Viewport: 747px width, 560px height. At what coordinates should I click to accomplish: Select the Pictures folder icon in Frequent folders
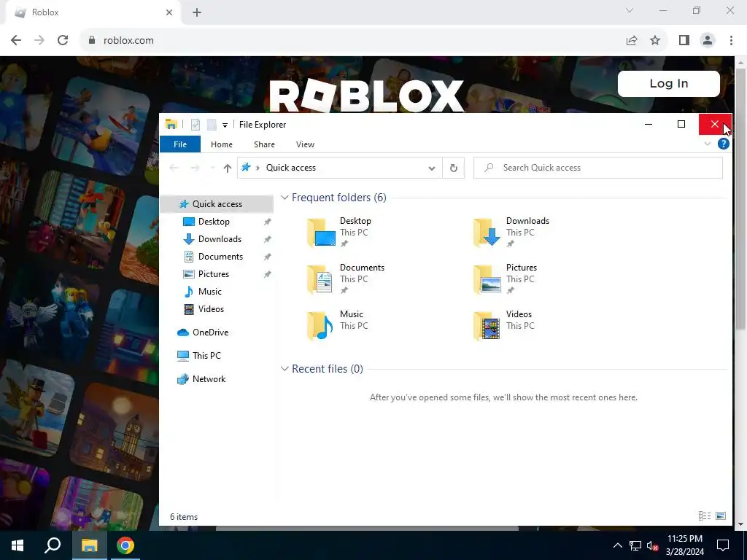487,279
